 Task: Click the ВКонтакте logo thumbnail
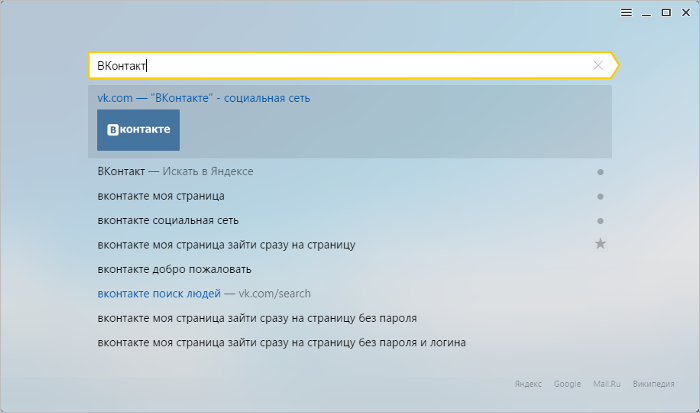[x=138, y=130]
